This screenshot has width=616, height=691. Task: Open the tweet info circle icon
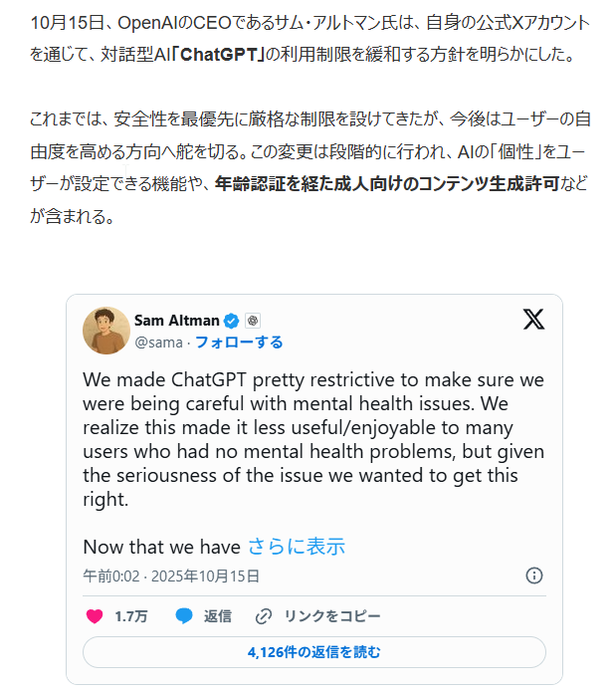pyautogui.click(x=534, y=576)
